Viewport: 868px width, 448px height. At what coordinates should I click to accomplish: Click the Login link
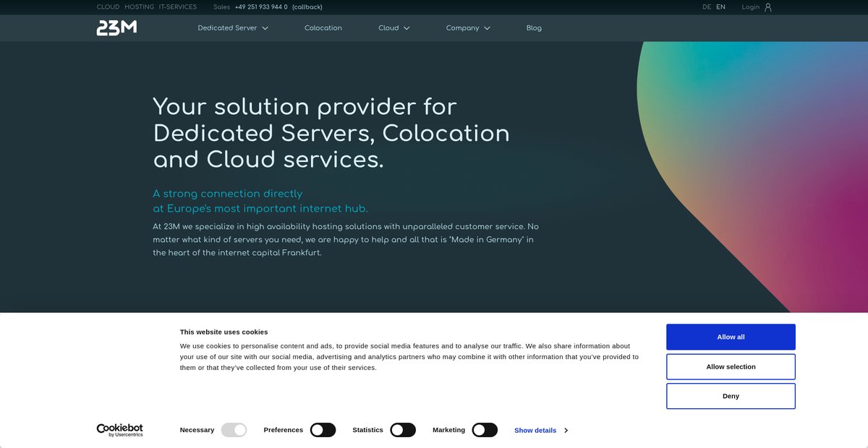click(751, 7)
